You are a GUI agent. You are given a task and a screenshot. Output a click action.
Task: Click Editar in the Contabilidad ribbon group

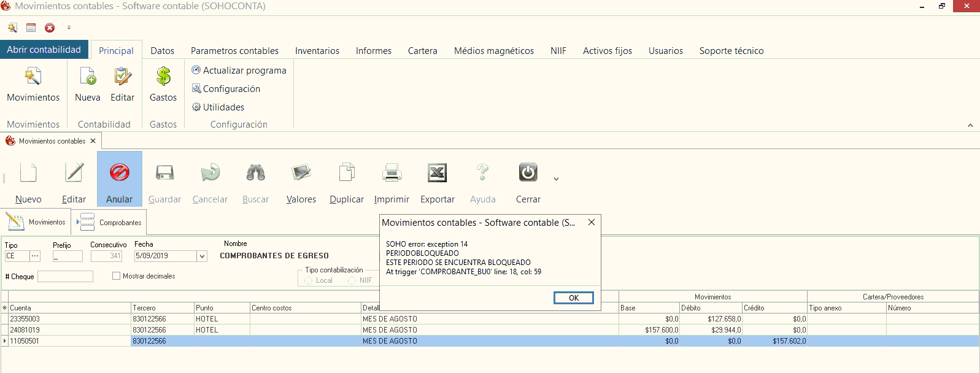click(122, 77)
